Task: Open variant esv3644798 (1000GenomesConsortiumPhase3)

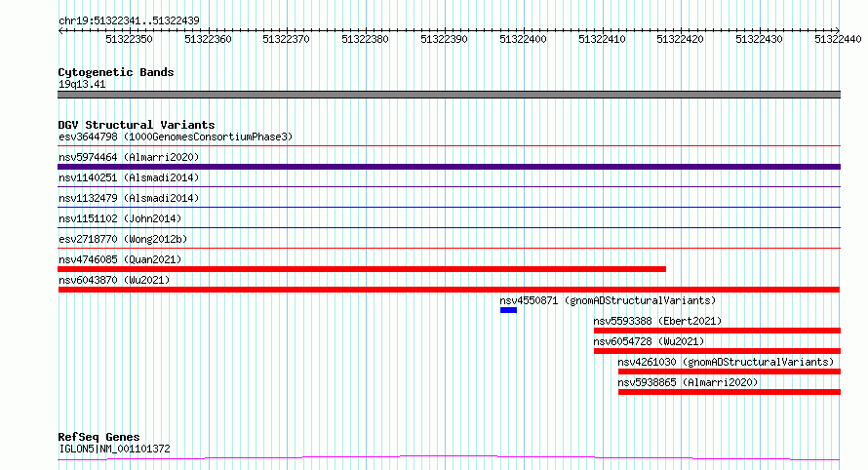Action: (176, 137)
